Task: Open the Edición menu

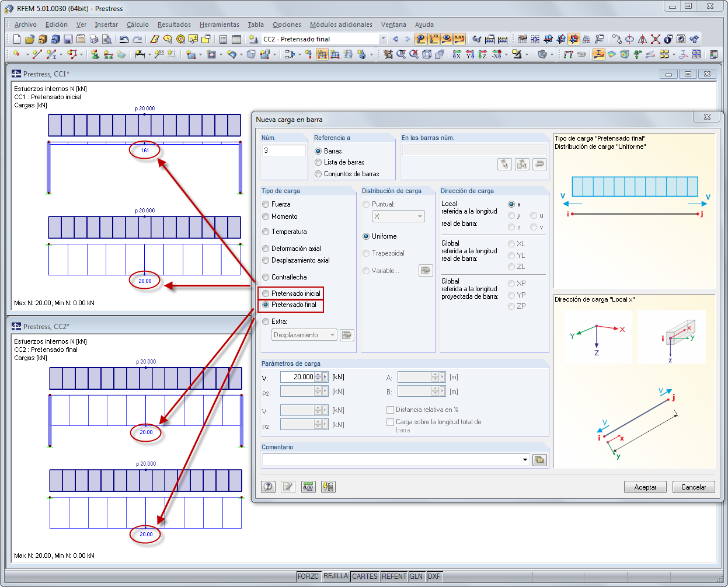Action: click(57, 25)
